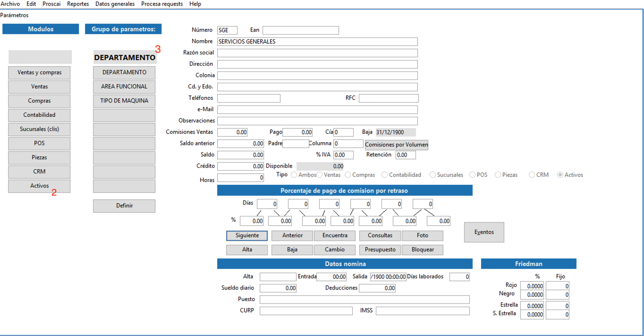Open the Archivo menu

pos(10,4)
